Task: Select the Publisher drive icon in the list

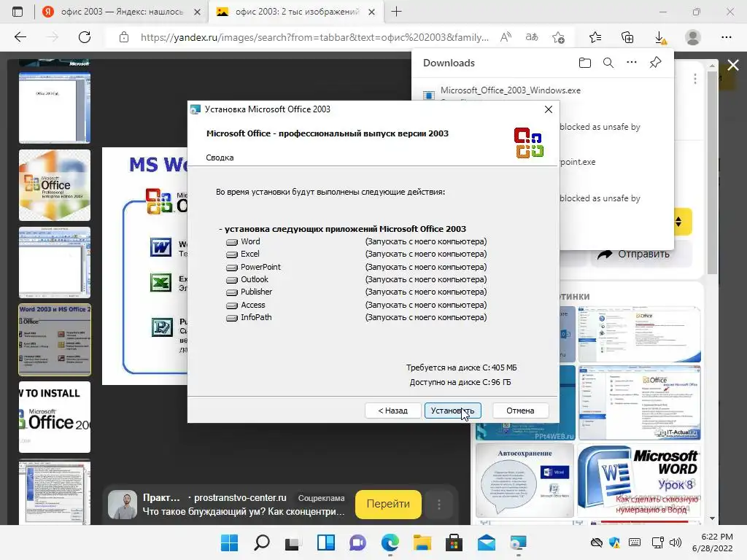Action: coord(232,292)
